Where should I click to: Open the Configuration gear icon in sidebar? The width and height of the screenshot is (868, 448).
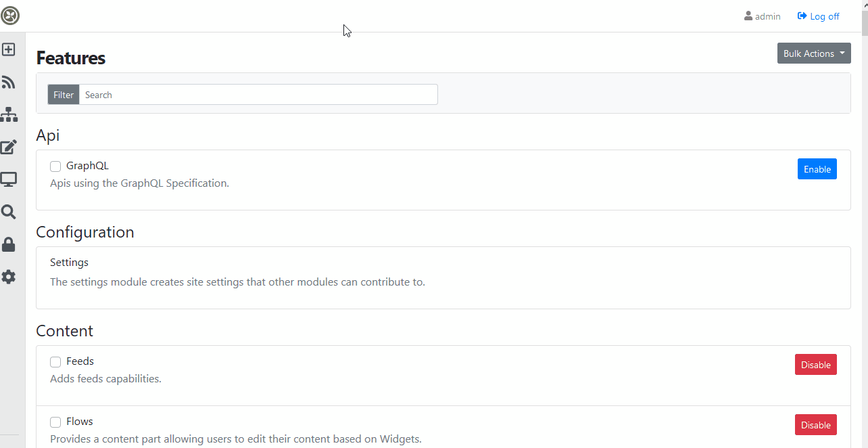9,277
